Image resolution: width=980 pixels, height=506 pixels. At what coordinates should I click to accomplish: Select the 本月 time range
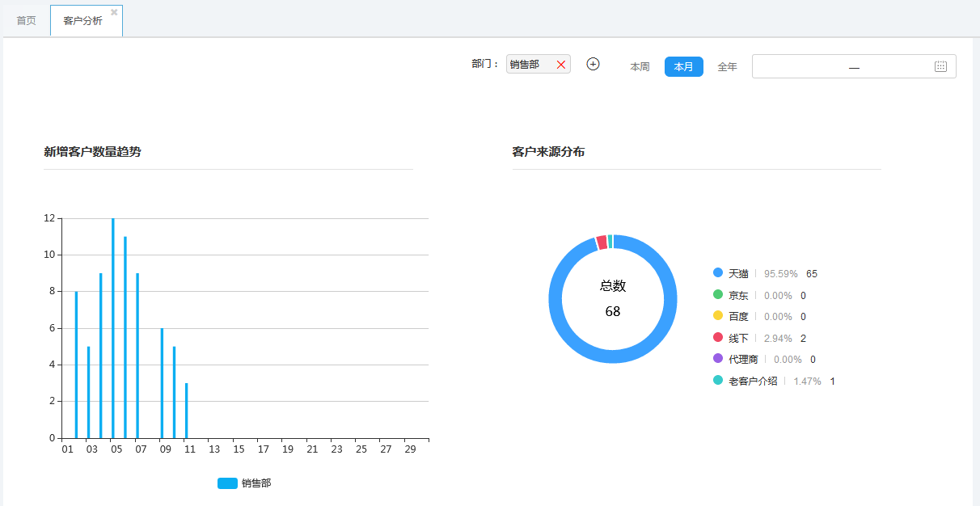[683, 67]
